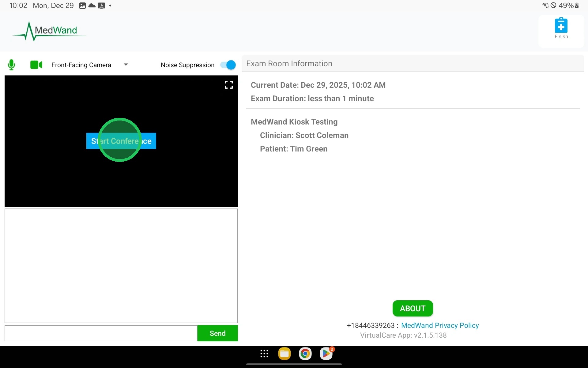Mute the green microphone icon
588x368 pixels.
pos(11,65)
